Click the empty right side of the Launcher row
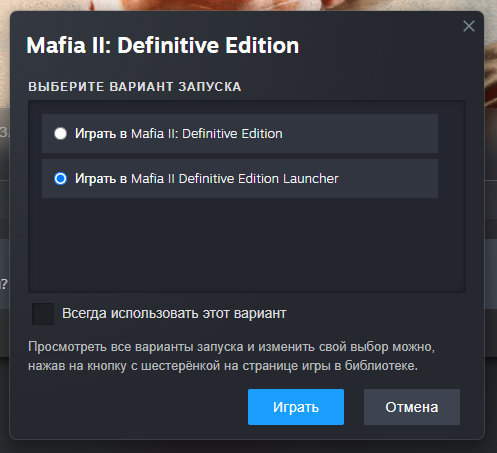497x453 pixels. click(388, 179)
